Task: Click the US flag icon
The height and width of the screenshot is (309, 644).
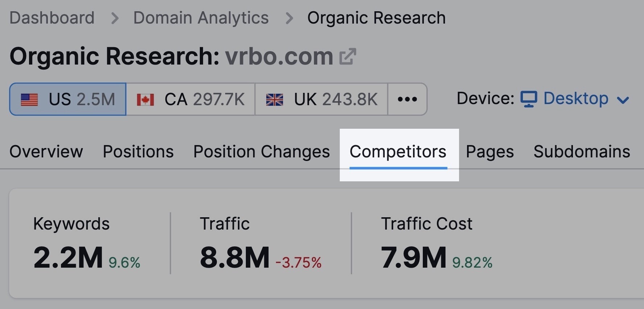Action: (29, 100)
